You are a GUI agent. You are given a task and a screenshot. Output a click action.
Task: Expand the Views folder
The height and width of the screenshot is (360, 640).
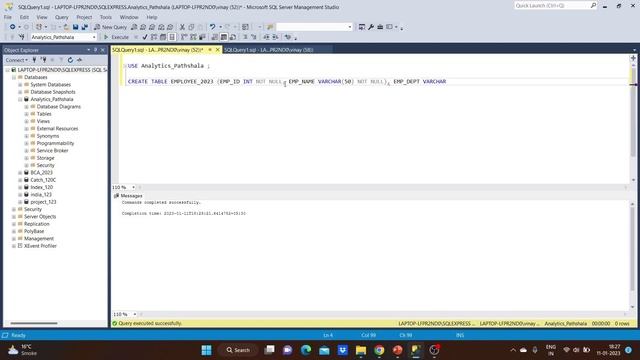[27, 121]
